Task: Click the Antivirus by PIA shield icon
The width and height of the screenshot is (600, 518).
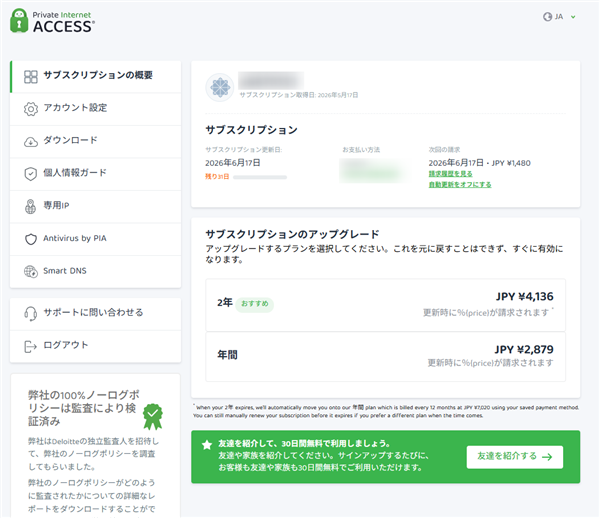Action: (31, 239)
